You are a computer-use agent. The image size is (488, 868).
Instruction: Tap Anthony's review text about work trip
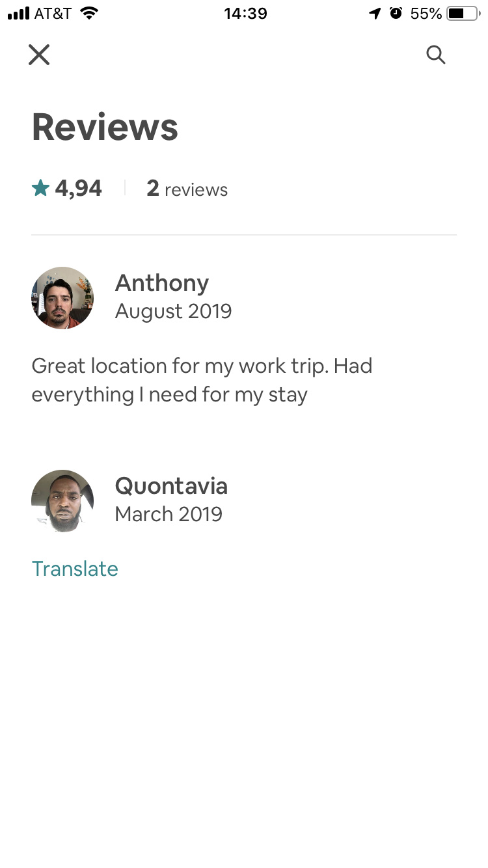pos(202,380)
